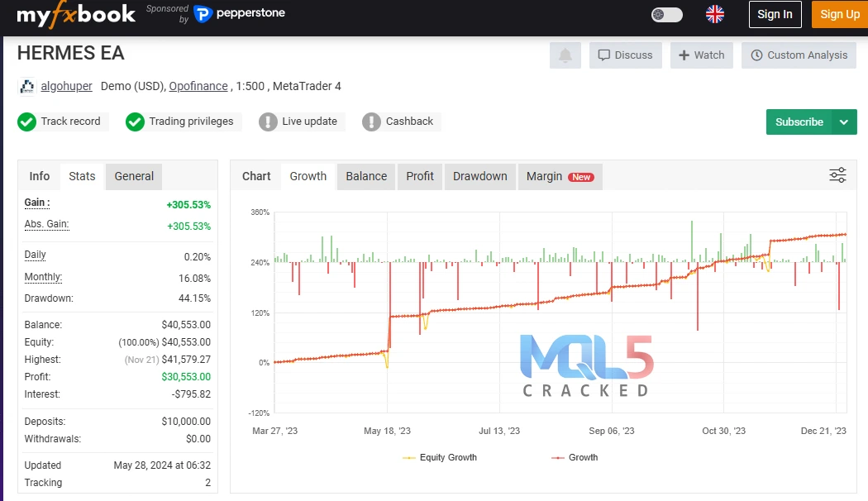Image resolution: width=868 pixels, height=501 pixels.
Task: Select the Drawdown chart tab
Action: pyautogui.click(x=480, y=176)
